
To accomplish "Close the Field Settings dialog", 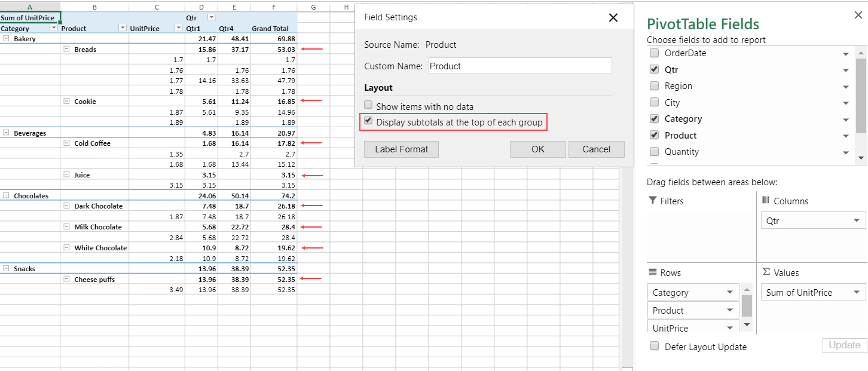I will pyautogui.click(x=613, y=18).
